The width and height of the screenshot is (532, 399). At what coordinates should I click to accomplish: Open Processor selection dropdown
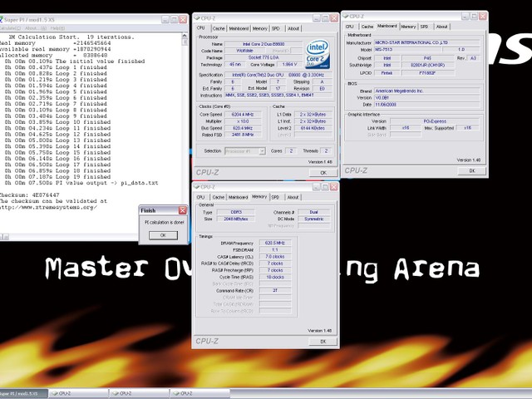262,151
